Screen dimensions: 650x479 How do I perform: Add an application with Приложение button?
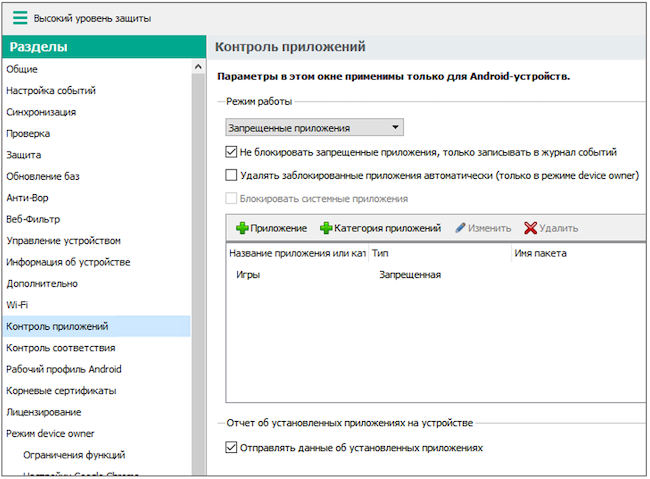pyautogui.click(x=272, y=228)
